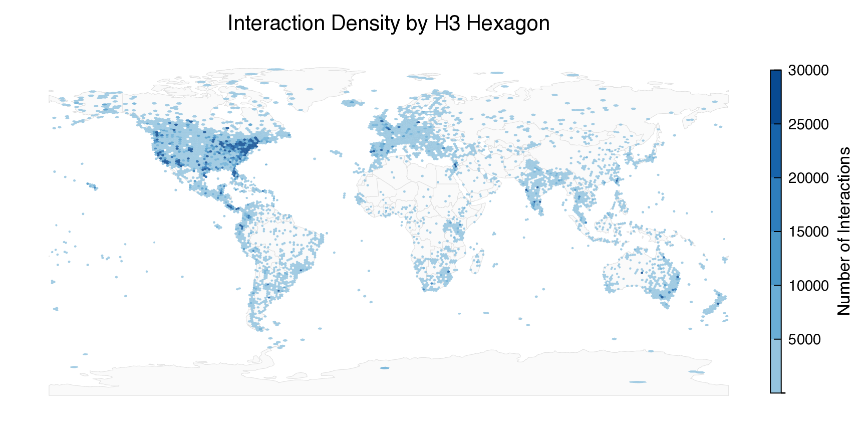Select the Hawaii hexagons in the Pacific
868x427 pixels.
tap(92, 186)
